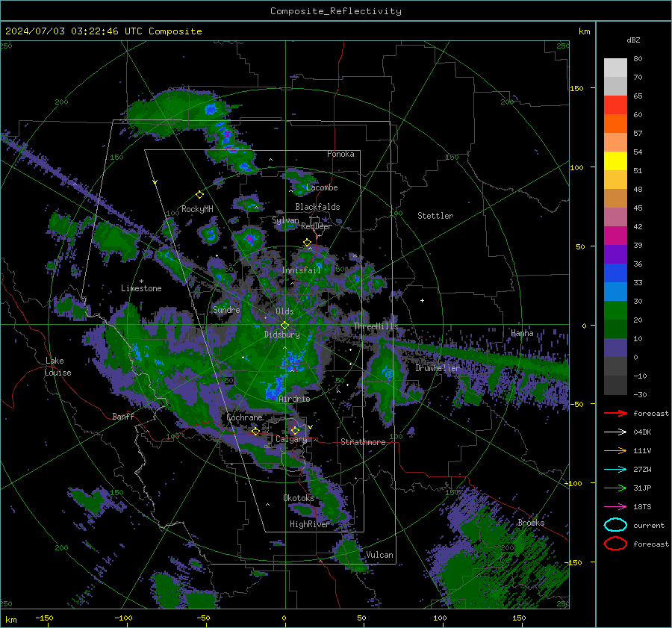Click the magenta 18TS arrow legend icon

pyautogui.click(x=615, y=507)
